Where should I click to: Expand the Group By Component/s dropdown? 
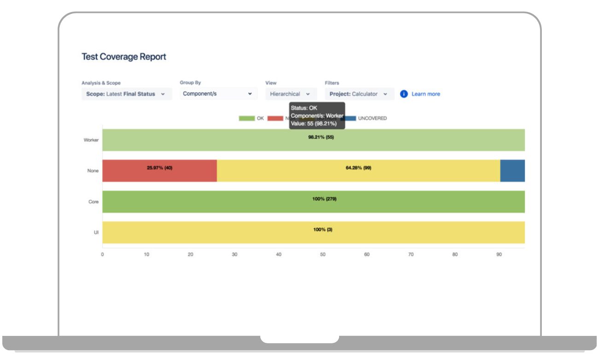click(217, 94)
